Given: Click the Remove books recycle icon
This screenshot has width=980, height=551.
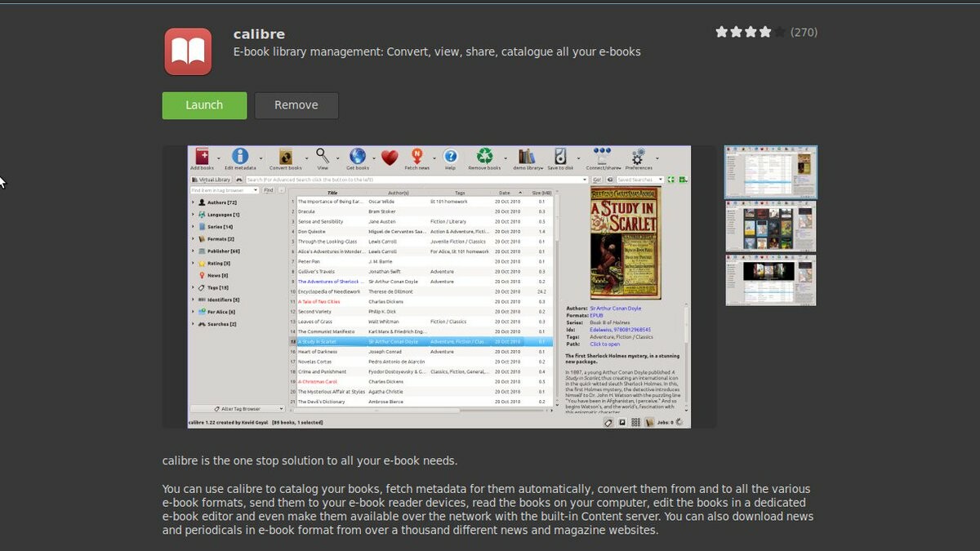Looking at the screenshot, I should coord(484,157).
